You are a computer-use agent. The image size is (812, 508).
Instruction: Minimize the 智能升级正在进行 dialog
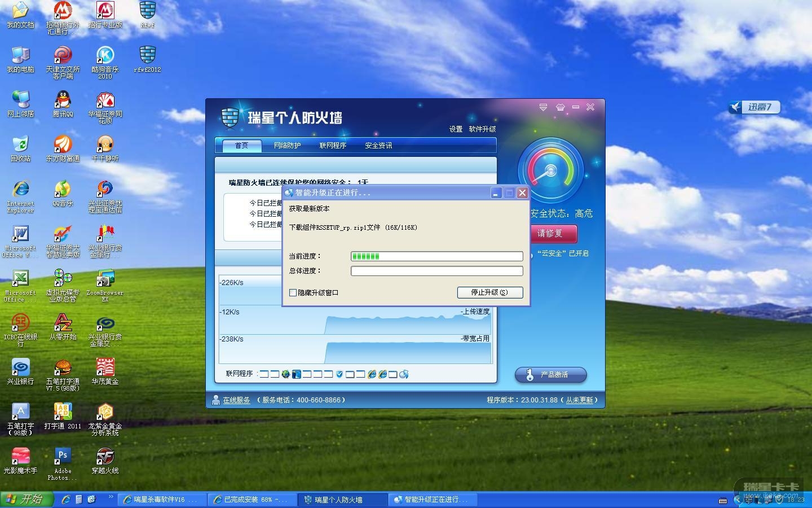[x=496, y=193]
